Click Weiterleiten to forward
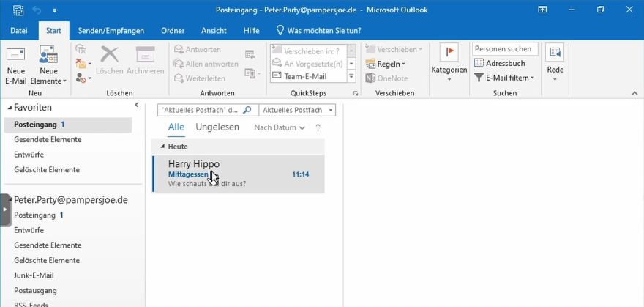The height and width of the screenshot is (307, 644). tap(200, 78)
